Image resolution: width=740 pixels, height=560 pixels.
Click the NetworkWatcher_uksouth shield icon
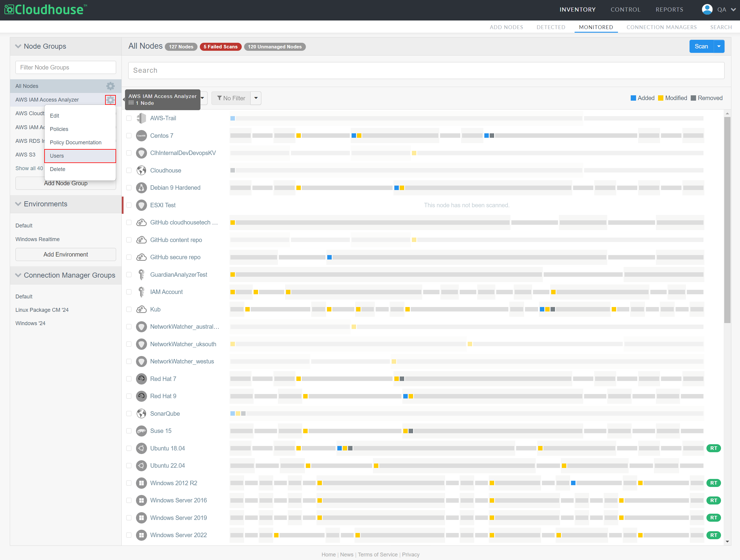[x=142, y=344]
